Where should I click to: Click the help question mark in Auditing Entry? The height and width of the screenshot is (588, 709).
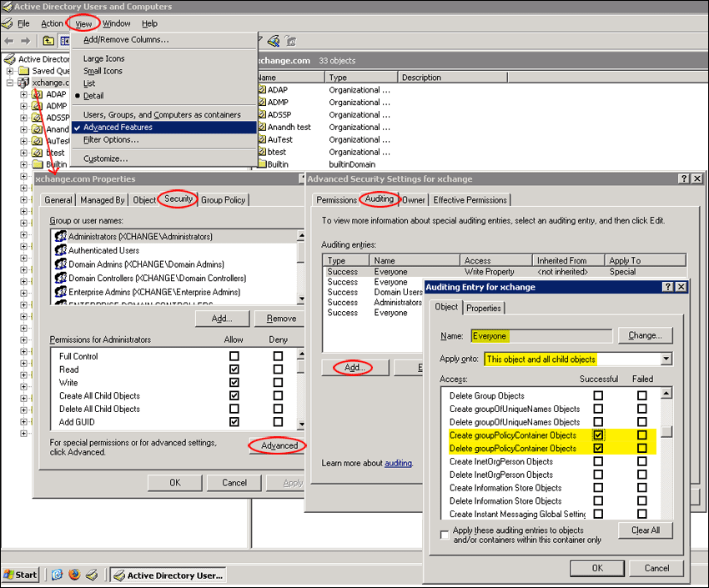pyautogui.click(x=667, y=287)
